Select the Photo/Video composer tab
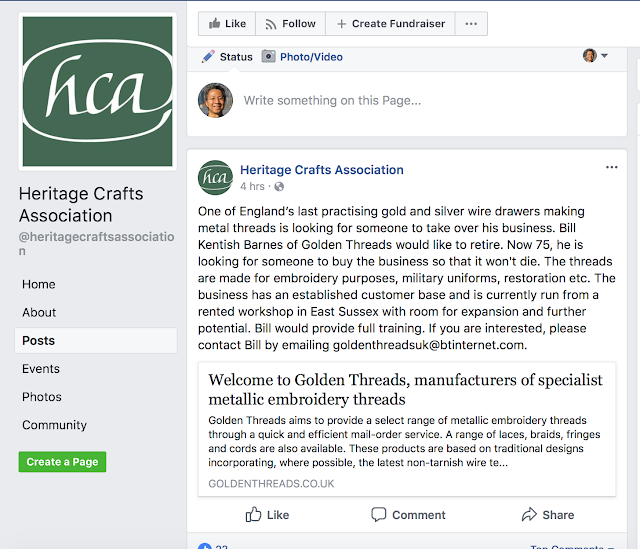This screenshot has height=549, width=640. click(302, 57)
